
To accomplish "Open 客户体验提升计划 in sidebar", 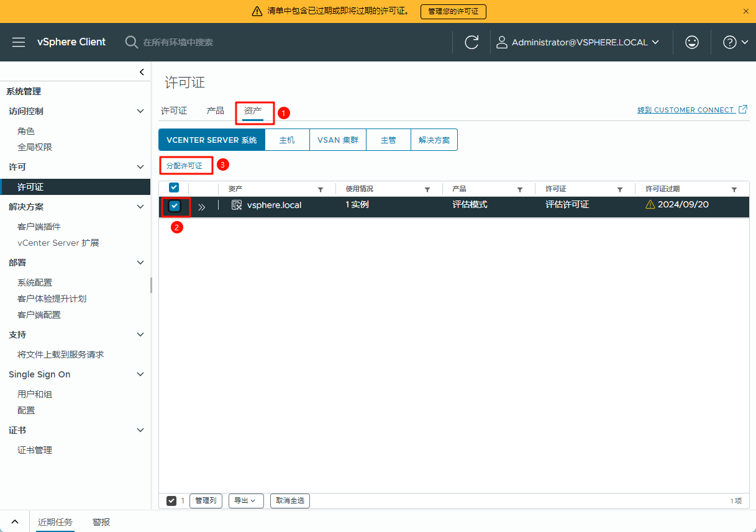I will coord(52,299).
